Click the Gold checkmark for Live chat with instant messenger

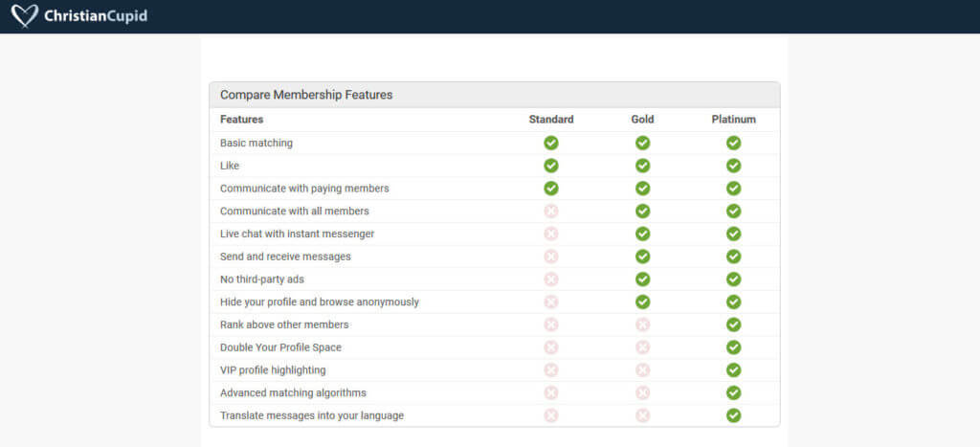click(x=642, y=234)
